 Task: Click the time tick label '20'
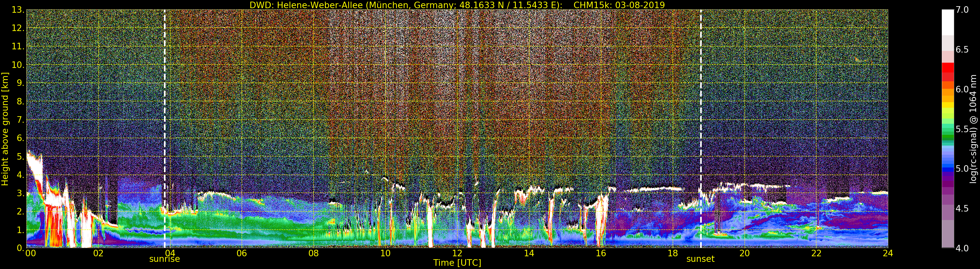745,253
